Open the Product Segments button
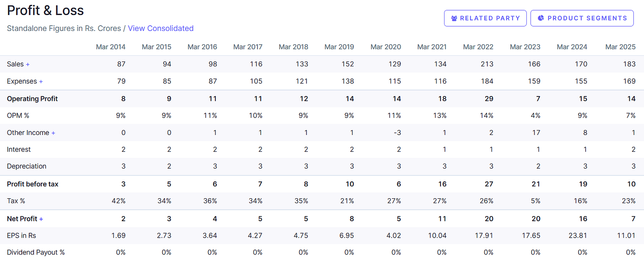The width and height of the screenshot is (644, 262). [x=582, y=18]
